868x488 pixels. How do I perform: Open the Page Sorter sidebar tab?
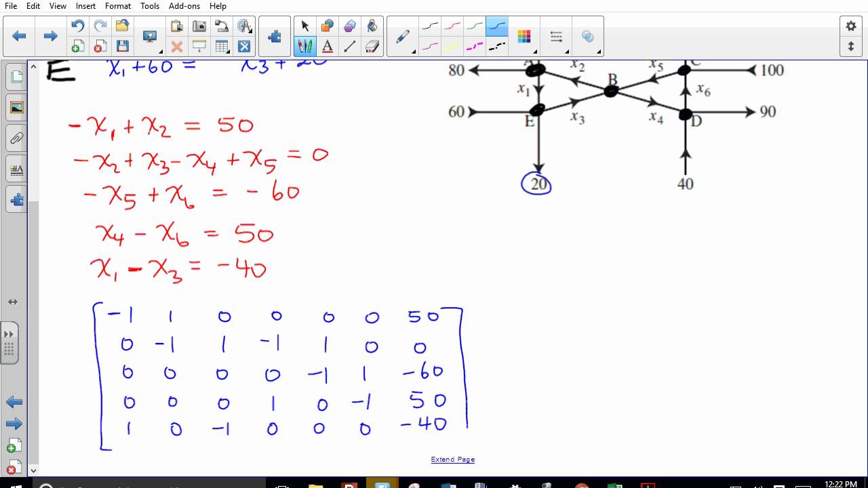[16, 77]
